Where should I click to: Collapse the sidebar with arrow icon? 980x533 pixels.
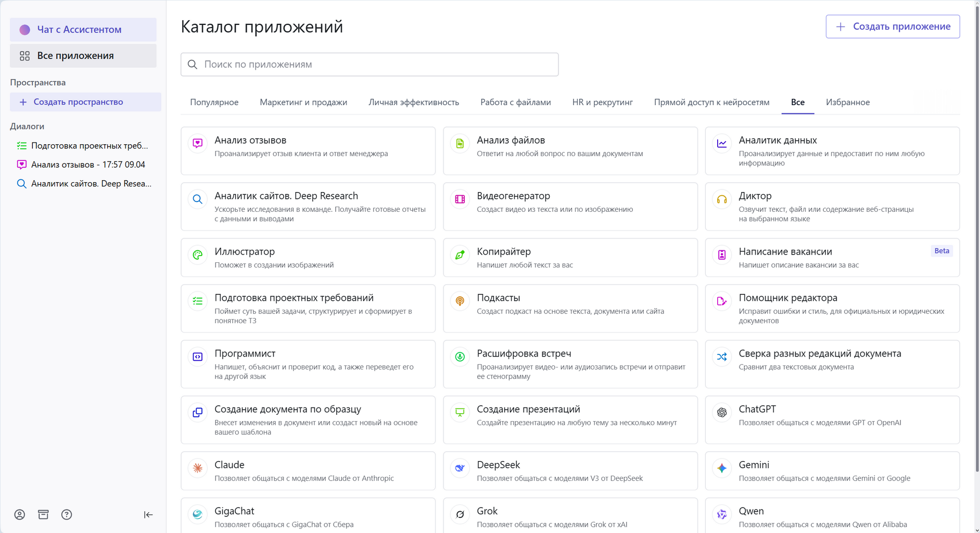[148, 515]
